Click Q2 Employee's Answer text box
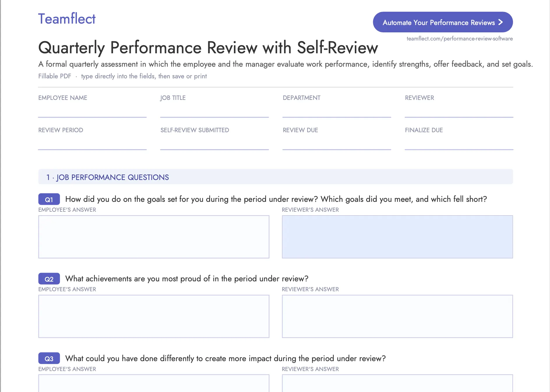The width and height of the screenshot is (550, 392). pos(154,316)
